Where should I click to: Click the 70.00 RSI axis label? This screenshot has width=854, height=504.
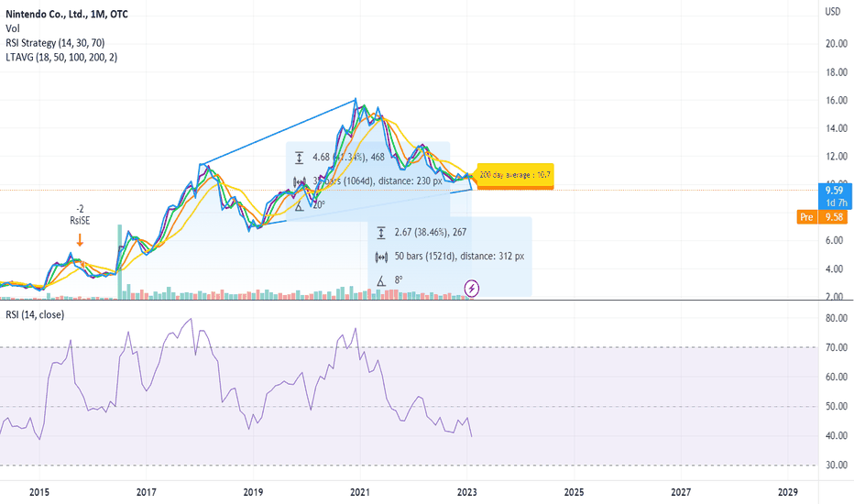pyautogui.click(x=837, y=347)
